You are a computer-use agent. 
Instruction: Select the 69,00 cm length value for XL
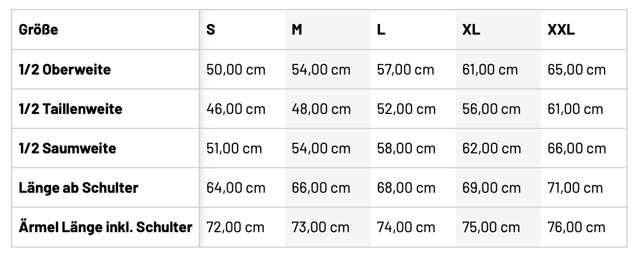[492, 187]
